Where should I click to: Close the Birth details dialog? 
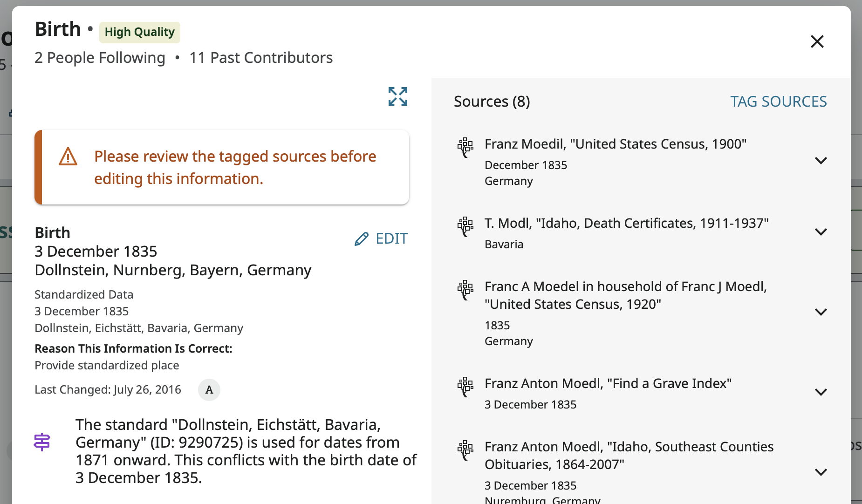[817, 41]
